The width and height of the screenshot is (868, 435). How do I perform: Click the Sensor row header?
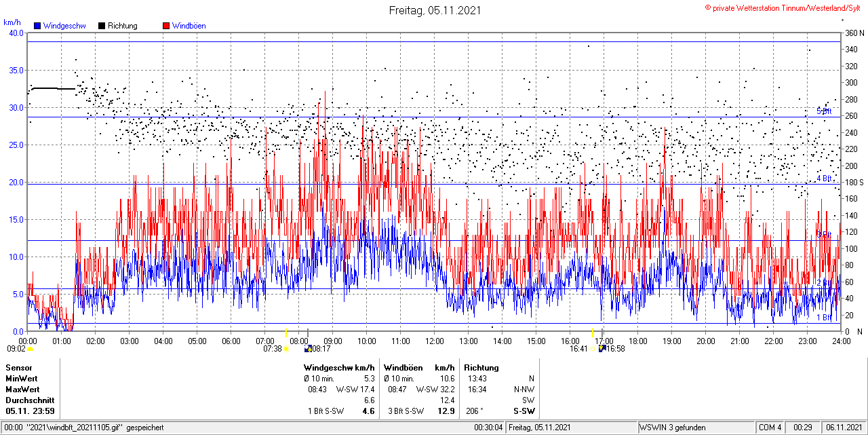point(18,367)
